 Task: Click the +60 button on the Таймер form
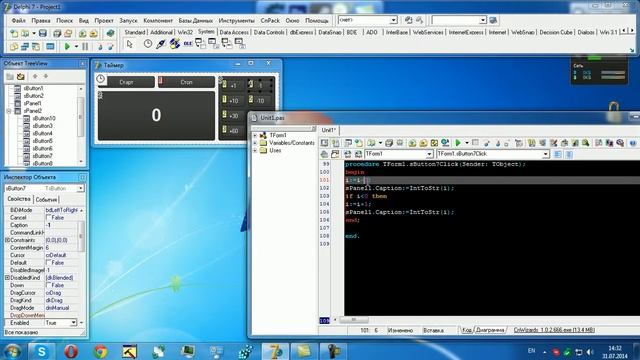click(234, 131)
